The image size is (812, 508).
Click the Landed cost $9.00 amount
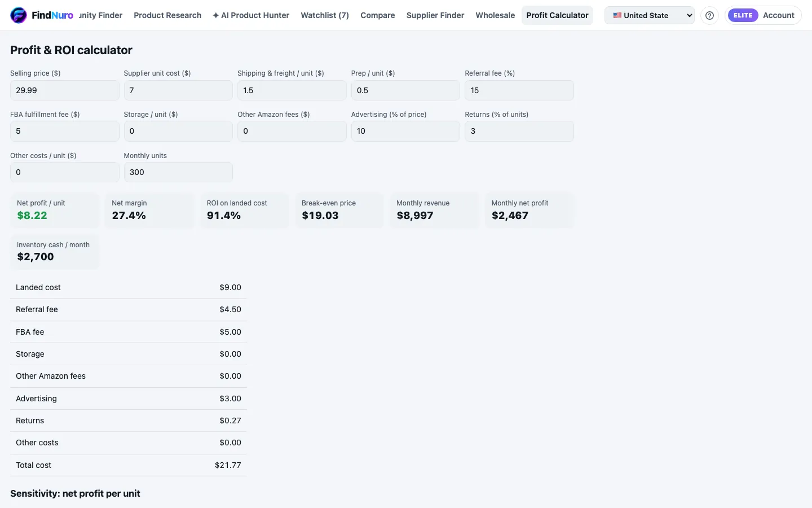[x=230, y=287]
